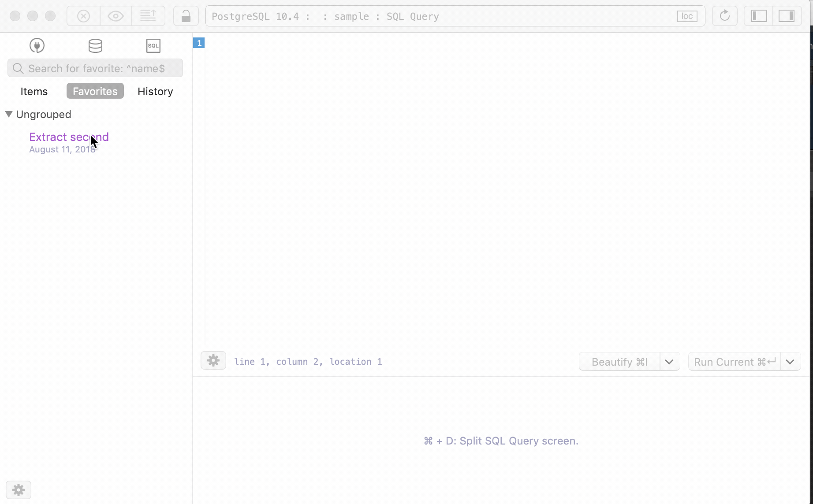The height and width of the screenshot is (504, 813).
Task: Open the database cylinder icon view
Action: pos(95,45)
